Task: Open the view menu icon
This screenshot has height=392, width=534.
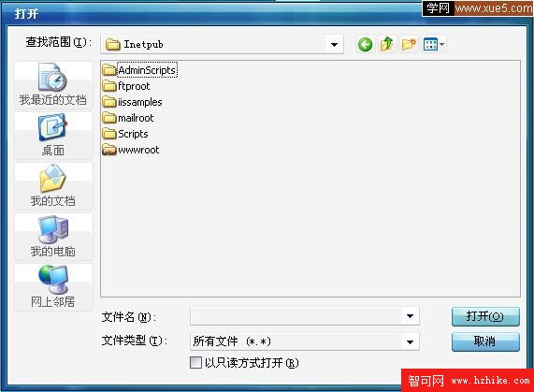Action: [434, 44]
